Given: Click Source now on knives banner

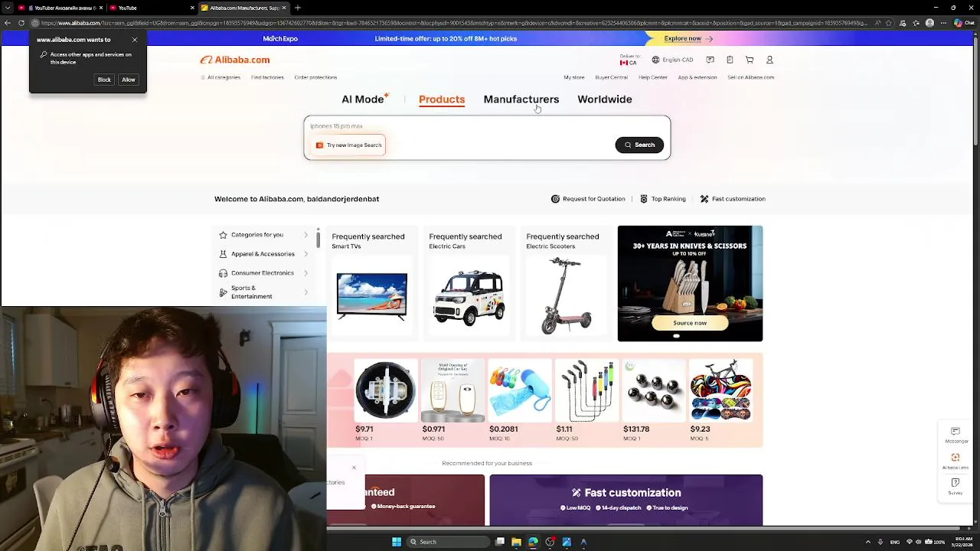Looking at the screenshot, I should tap(690, 323).
